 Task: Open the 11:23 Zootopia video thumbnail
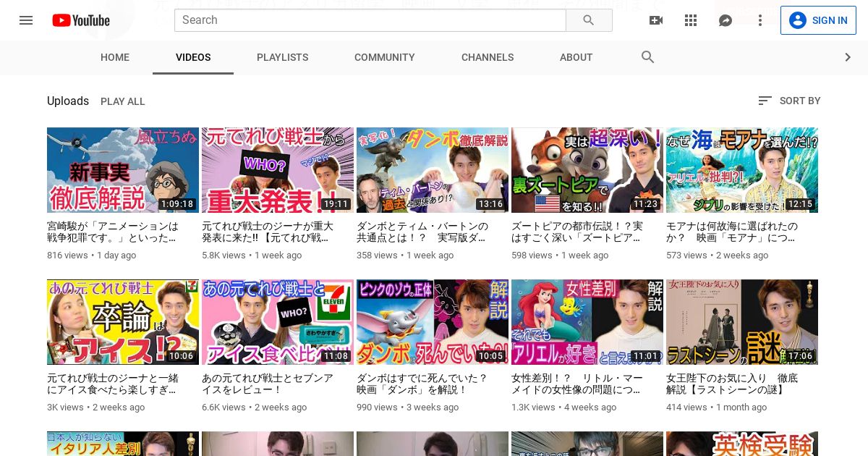click(587, 170)
